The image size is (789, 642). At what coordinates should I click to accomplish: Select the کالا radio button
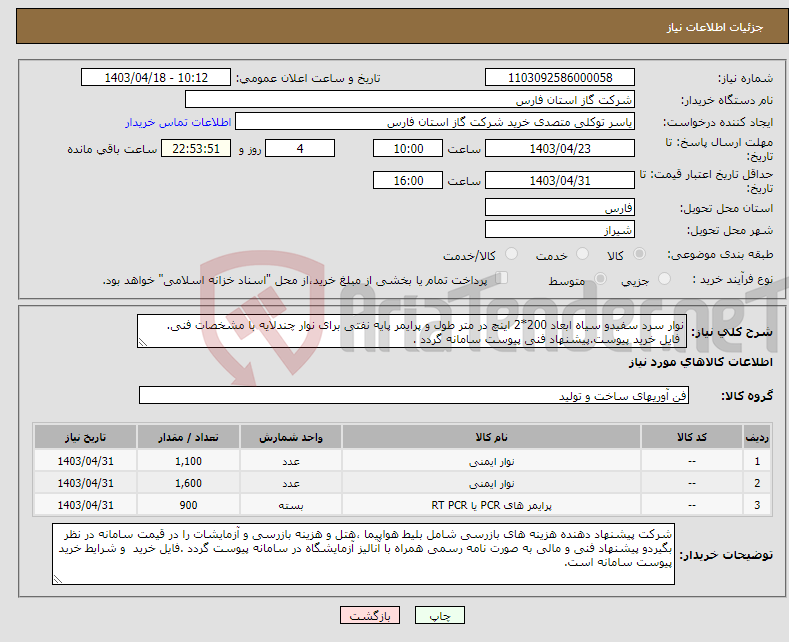pos(639,254)
